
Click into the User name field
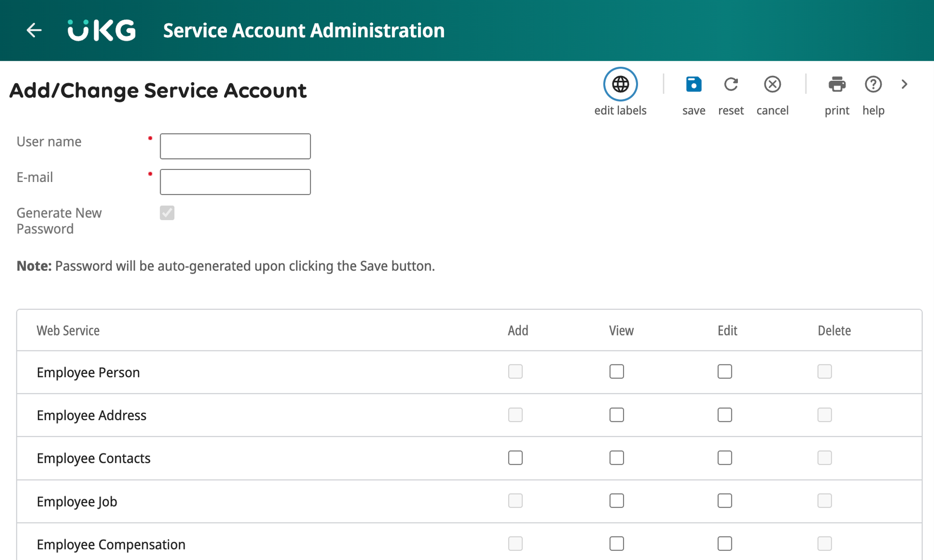(x=235, y=146)
